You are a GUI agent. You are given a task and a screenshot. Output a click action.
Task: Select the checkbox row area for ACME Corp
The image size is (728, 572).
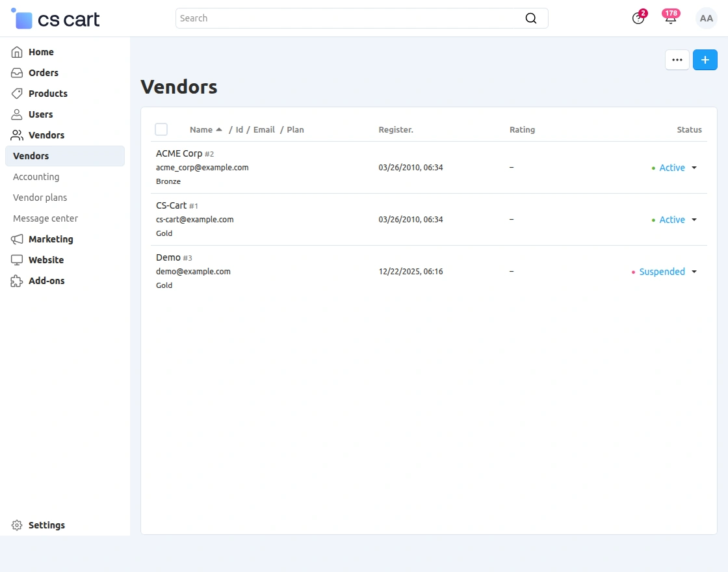161,167
